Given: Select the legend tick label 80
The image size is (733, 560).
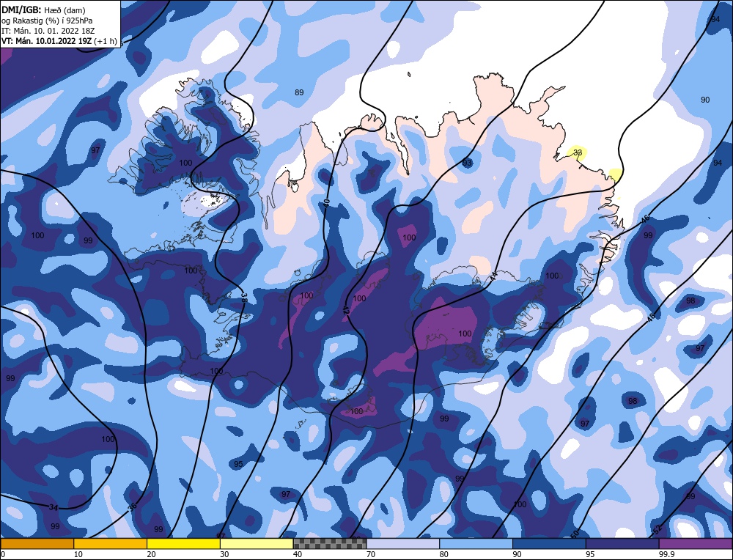Looking at the screenshot, I should click(444, 554).
